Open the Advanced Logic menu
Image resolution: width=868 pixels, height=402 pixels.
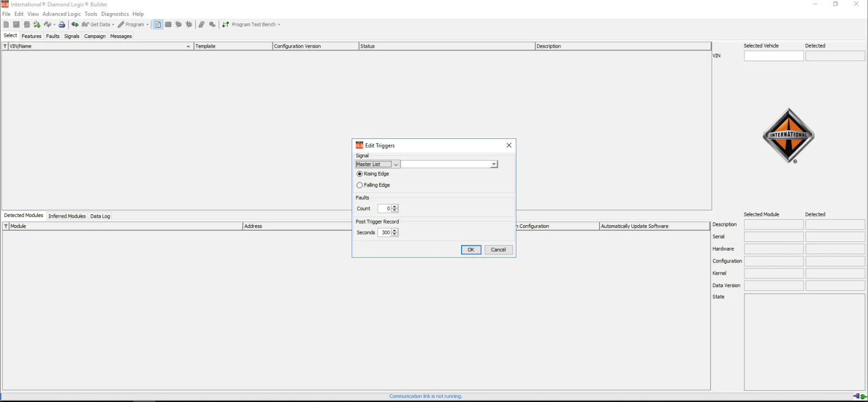[x=62, y=14]
